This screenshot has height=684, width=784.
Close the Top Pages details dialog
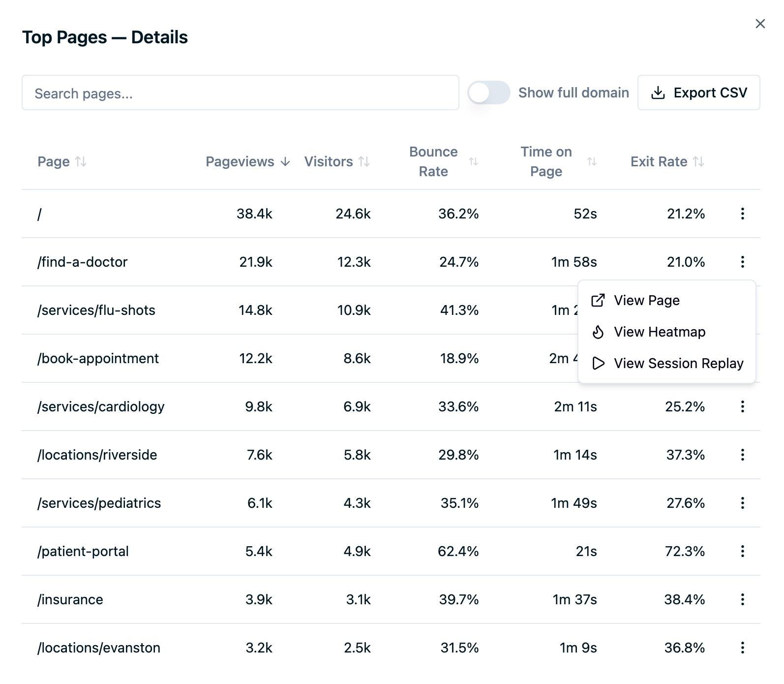760,24
